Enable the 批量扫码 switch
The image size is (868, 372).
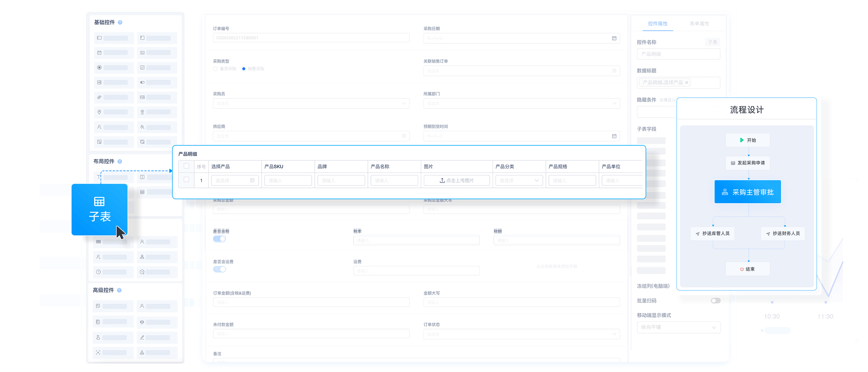[715, 301]
